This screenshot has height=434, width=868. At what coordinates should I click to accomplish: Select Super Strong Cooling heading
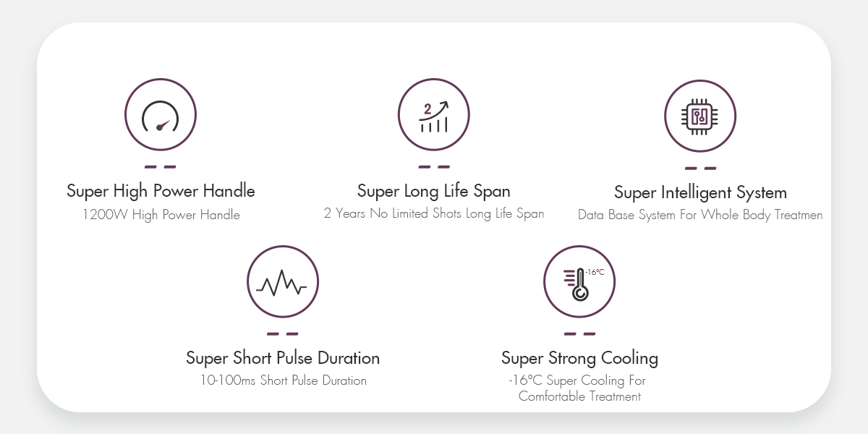tap(579, 358)
